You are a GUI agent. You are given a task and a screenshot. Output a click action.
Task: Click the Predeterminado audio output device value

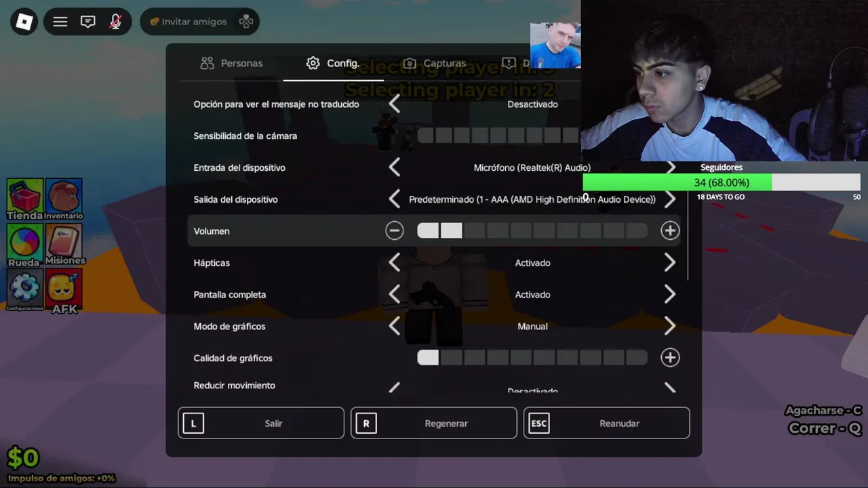[x=532, y=199]
